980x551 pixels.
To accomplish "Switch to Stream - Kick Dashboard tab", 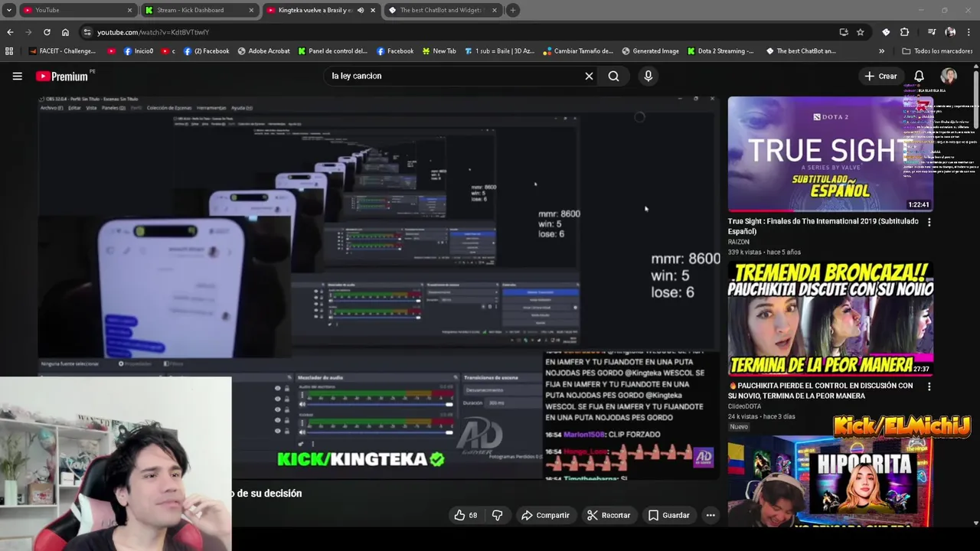I will pyautogui.click(x=199, y=10).
